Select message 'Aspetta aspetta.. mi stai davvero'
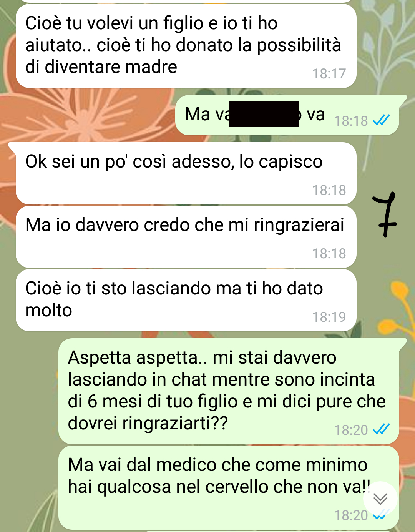The image size is (415, 532). click(x=229, y=391)
